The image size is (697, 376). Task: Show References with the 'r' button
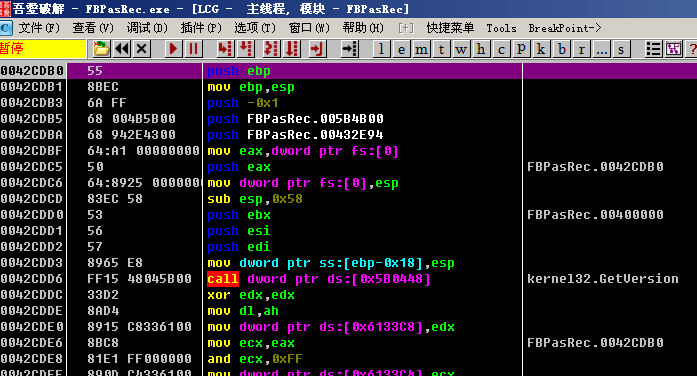point(581,48)
